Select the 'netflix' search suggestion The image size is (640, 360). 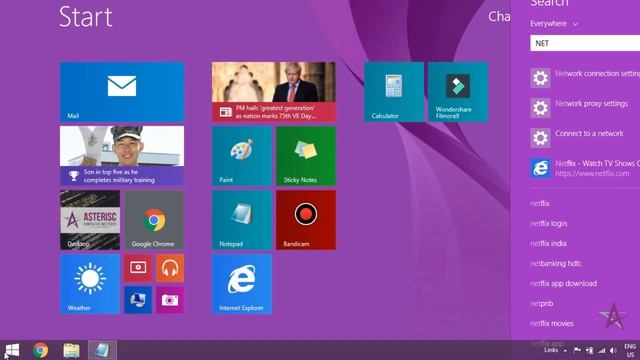540,203
